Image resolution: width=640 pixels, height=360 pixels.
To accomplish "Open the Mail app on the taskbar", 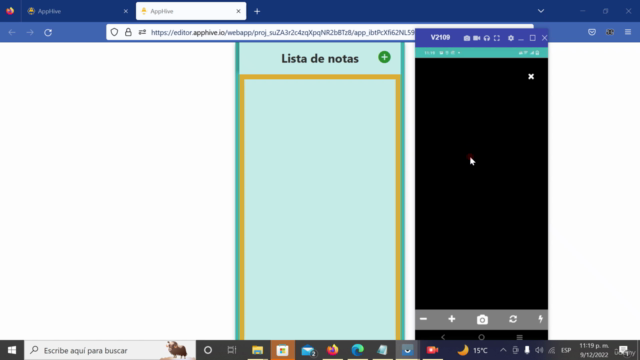I will tap(308, 350).
